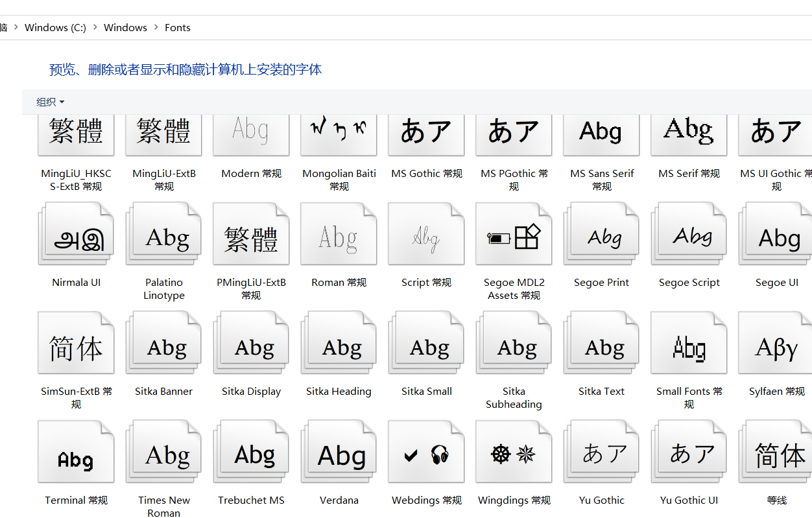
Task: Select the MS Gothic font icon
Action: point(426,135)
